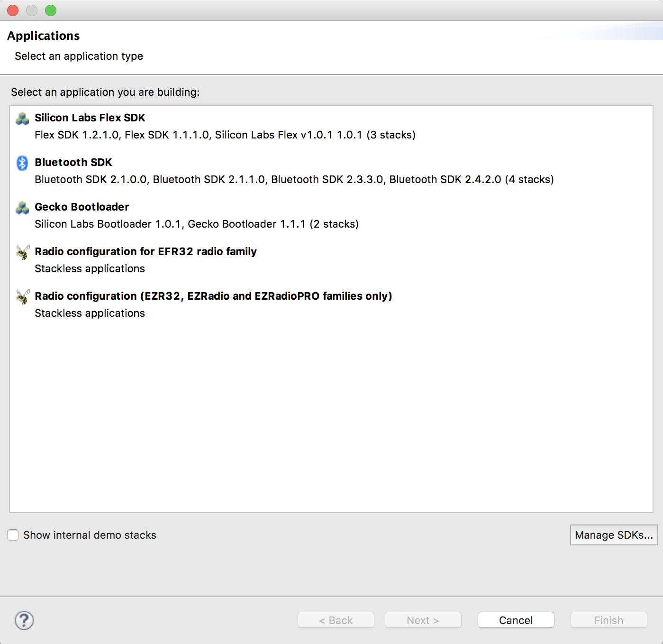Open help with the question mark icon
663x644 pixels.
[24, 620]
